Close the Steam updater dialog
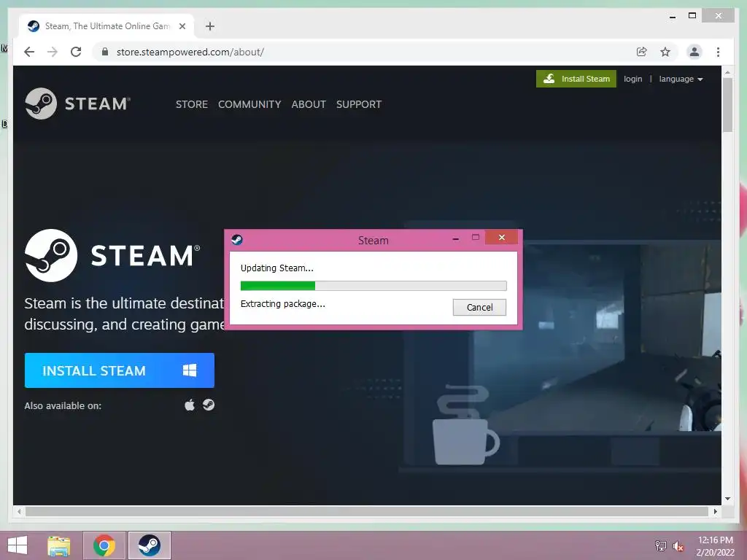This screenshot has width=747, height=560. (x=502, y=237)
